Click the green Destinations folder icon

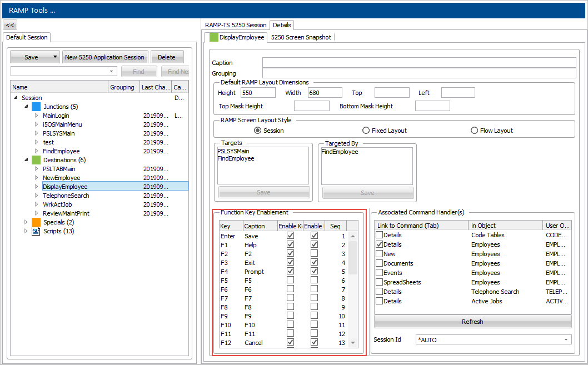36,160
